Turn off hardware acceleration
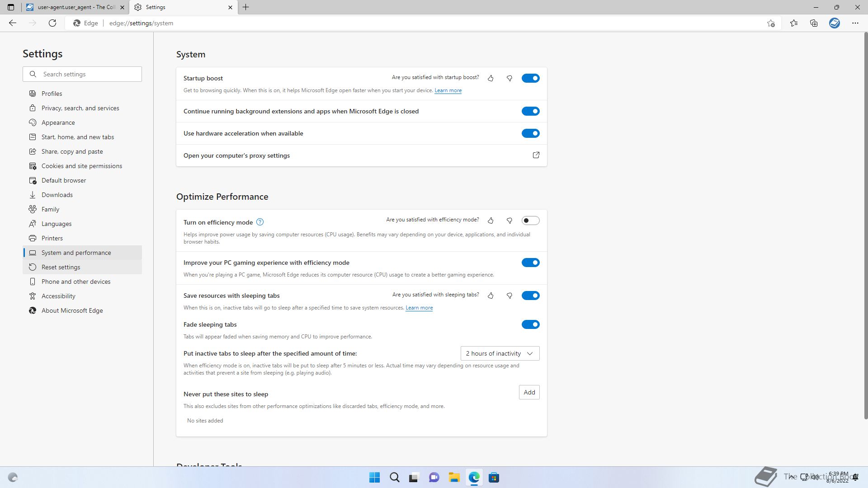The width and height of the screenshot is (868, 488). point(530,133)
